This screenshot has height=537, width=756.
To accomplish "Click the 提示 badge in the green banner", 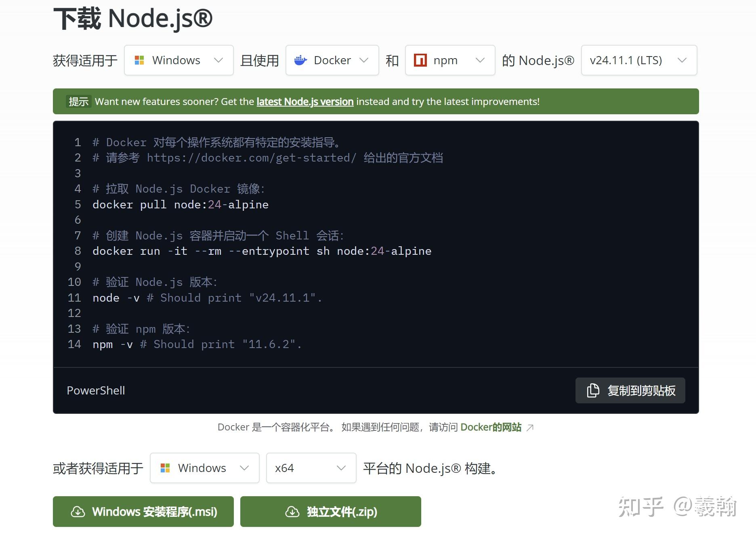I will coord(78,101).
